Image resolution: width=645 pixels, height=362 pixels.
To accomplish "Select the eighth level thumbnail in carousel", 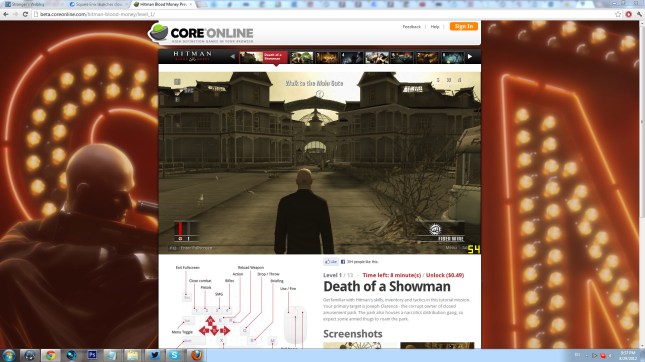I will [452, 57].
